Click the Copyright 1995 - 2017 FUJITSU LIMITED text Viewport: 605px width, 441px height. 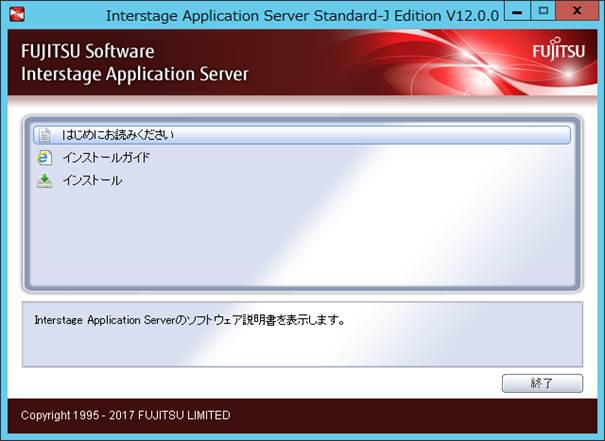(x=125, y=415)
